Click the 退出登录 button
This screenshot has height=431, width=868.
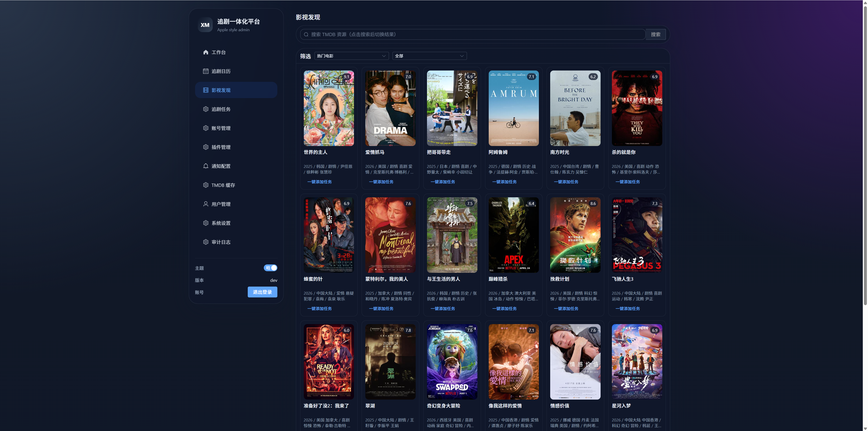(x=262, y=292)
